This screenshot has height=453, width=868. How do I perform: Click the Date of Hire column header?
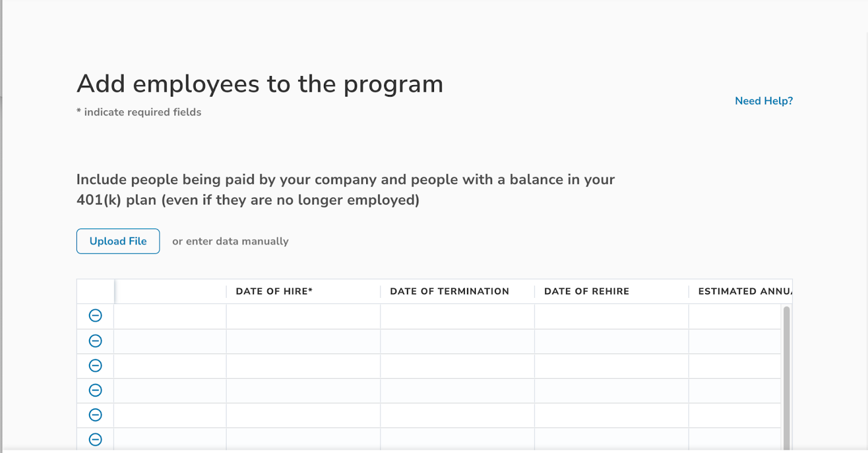pyautogui.click(x=274, y=291)
